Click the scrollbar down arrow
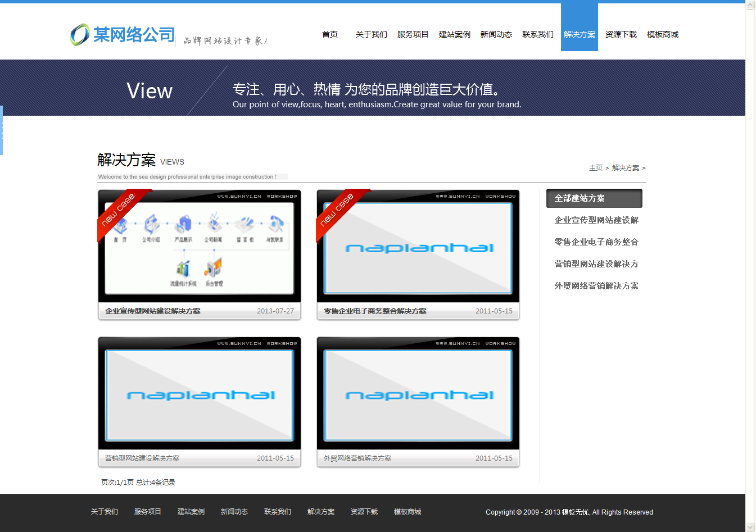 click(x=750, y=527)
